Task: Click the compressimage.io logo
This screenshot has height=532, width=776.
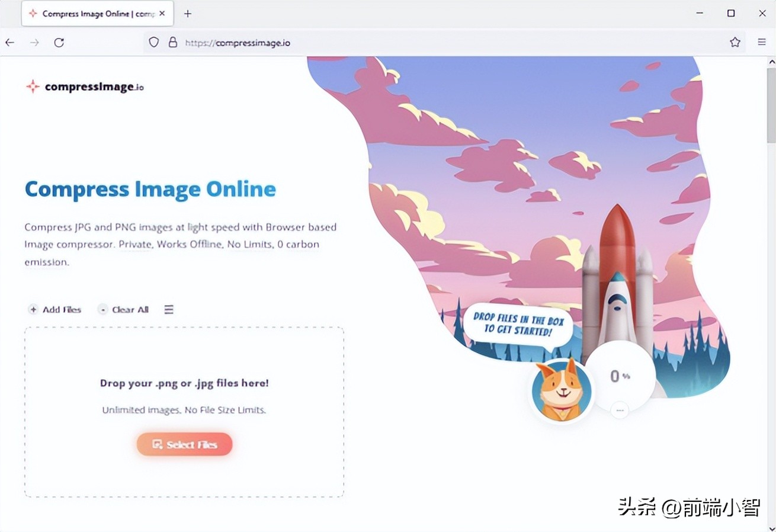Action: click(85, 87)
